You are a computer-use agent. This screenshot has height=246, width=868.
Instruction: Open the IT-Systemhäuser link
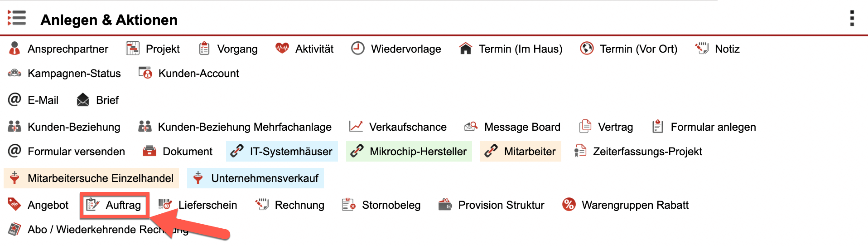[282, 151]
